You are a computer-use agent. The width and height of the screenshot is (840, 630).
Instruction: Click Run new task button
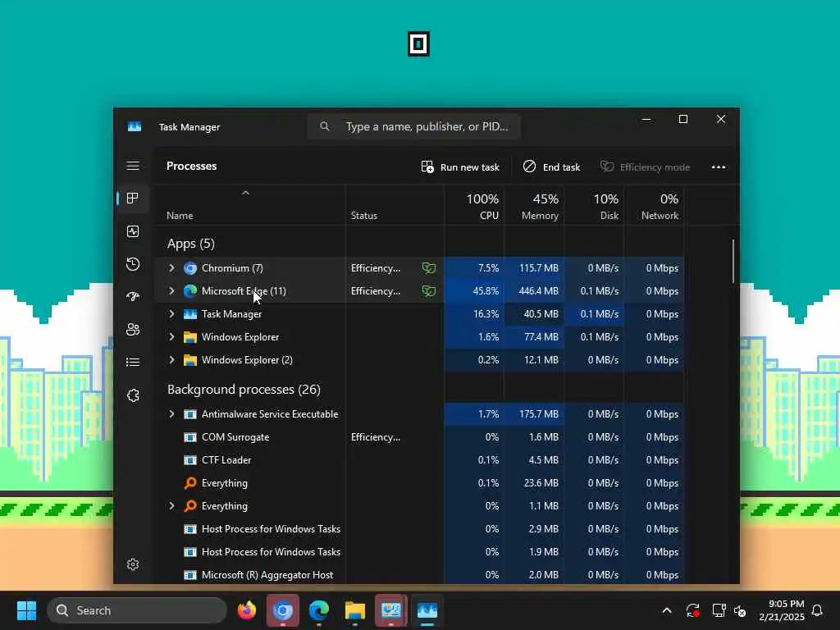point(459,167)
